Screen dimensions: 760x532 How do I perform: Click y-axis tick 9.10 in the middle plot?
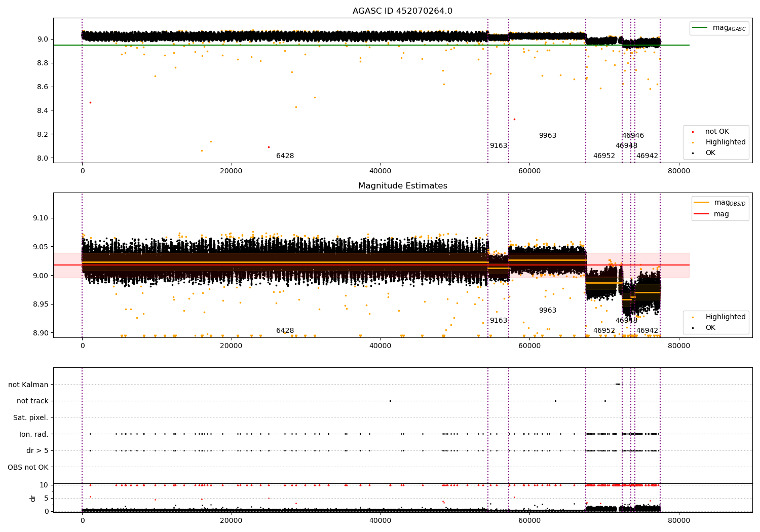click(x=41, y=218)
